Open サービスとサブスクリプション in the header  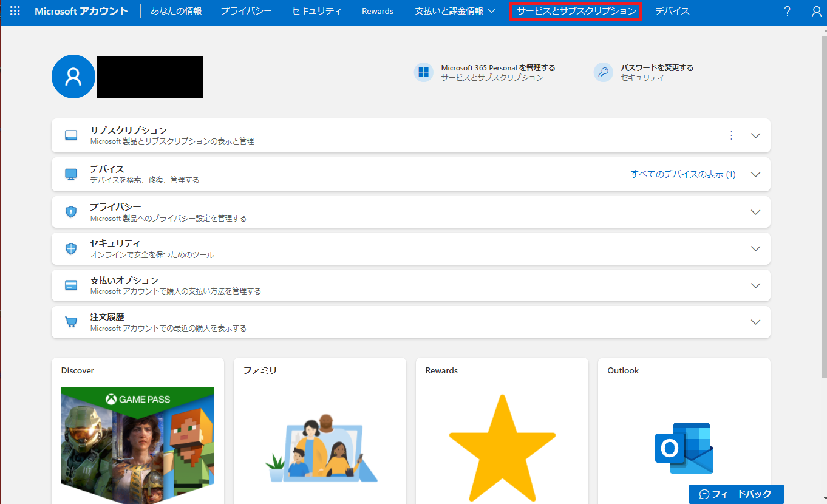(x=576, y=11)
